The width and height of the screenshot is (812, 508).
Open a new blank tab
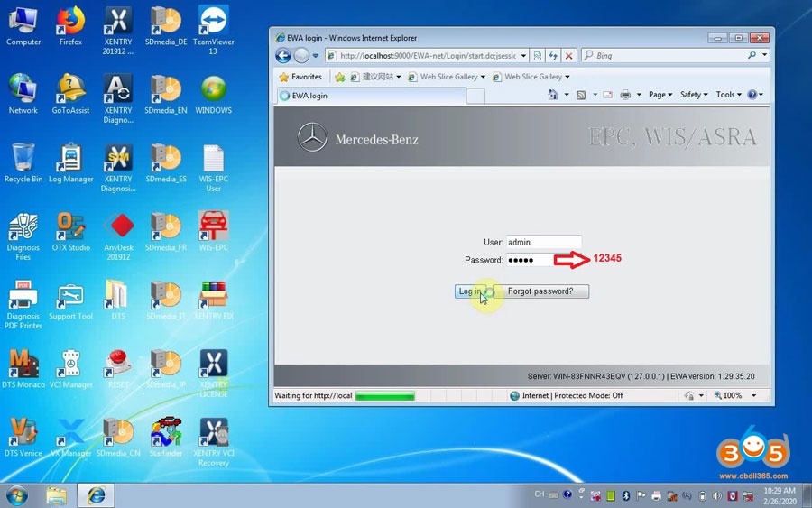coord(475,96)
